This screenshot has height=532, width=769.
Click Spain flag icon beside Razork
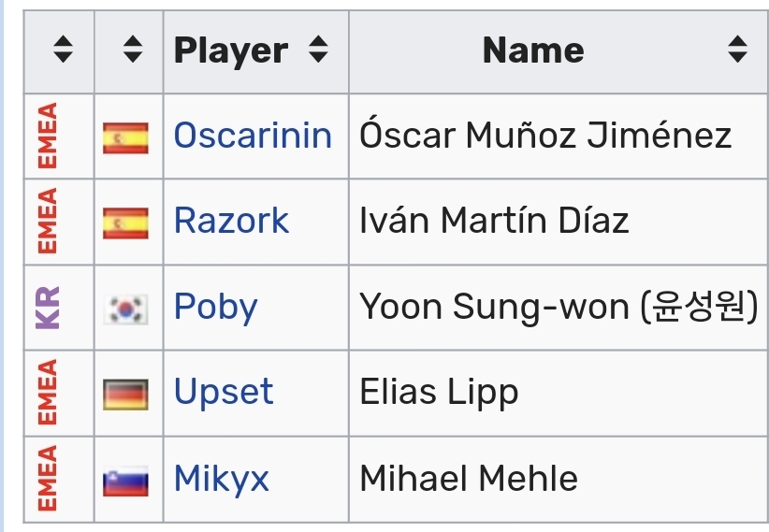(x=125, y=223)
